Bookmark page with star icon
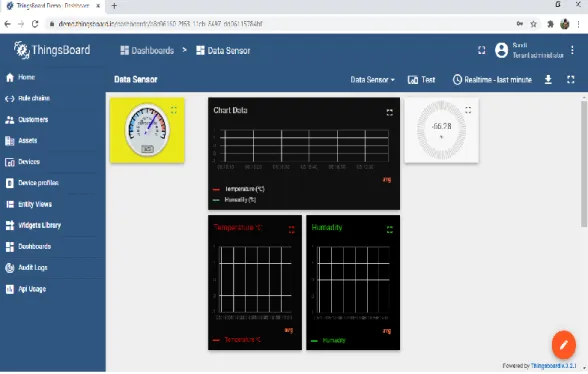 click(533, 24)
